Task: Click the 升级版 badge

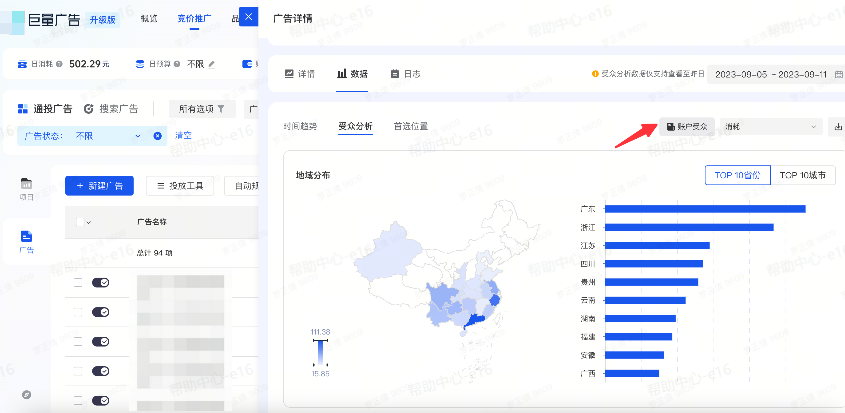Action: 103,20
